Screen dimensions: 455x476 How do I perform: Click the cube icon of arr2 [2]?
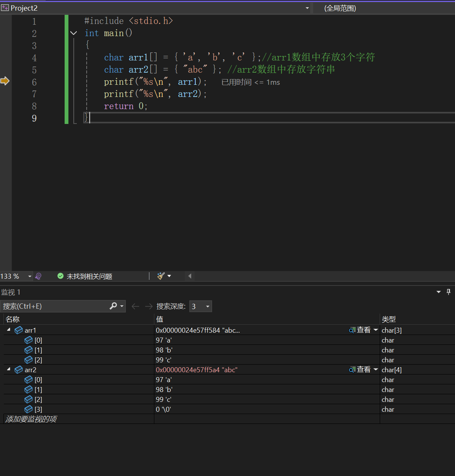(29, 400)
